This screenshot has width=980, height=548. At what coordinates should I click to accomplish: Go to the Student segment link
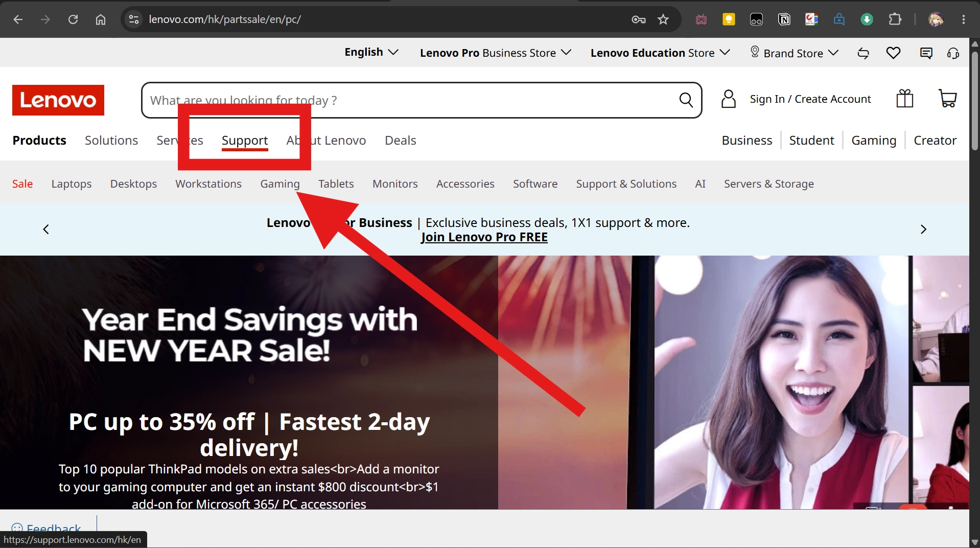pyautogui.click(x=811, y=141)
